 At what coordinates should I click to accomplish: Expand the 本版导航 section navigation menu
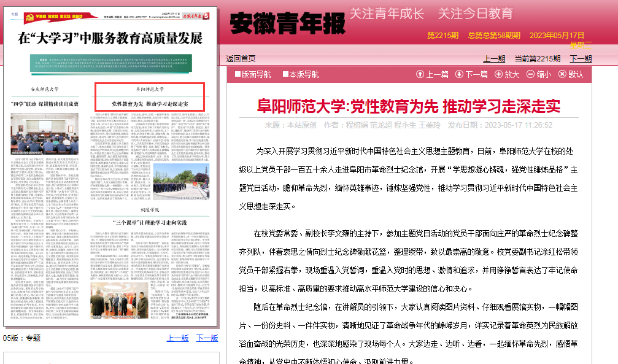304,74
